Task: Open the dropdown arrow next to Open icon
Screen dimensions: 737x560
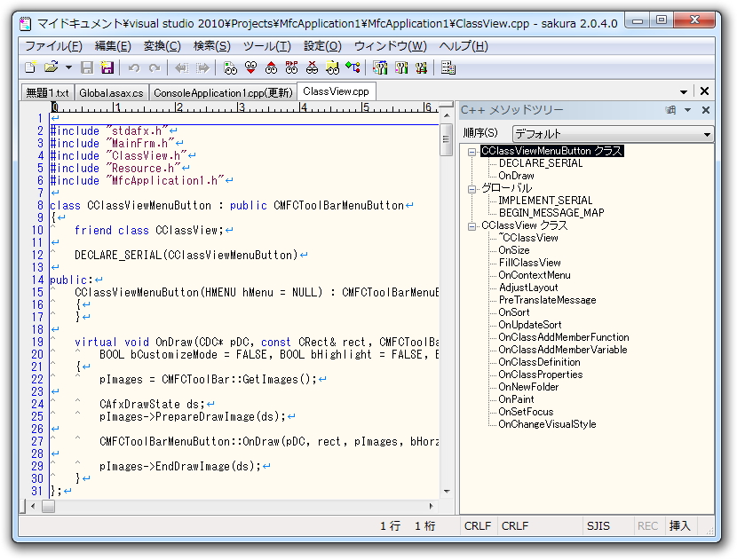Action: coord(68,67)
